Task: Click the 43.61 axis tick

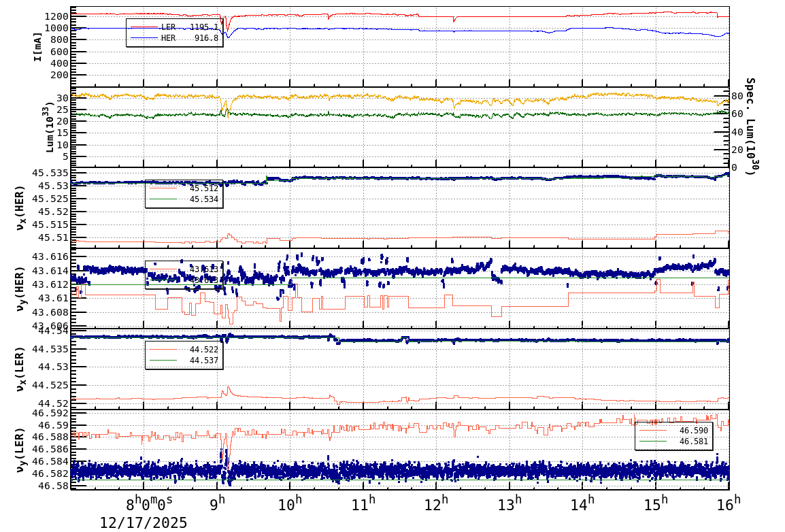Action: click(x=53, y=298)
